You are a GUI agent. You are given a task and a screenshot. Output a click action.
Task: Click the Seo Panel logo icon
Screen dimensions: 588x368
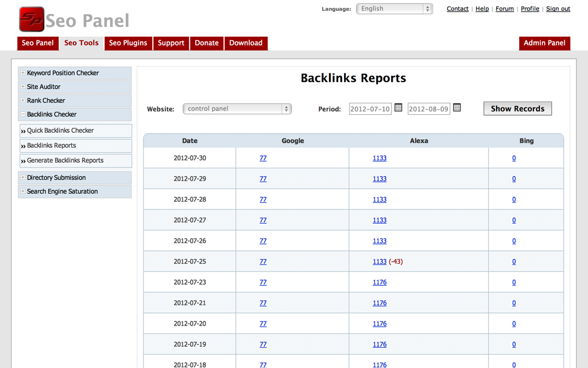click(32, 20)
